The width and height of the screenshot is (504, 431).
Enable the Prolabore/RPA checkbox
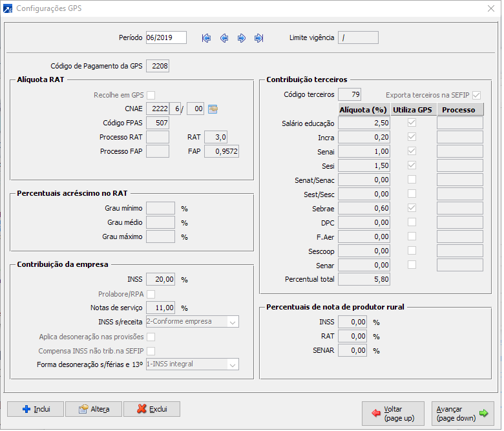click(x=151, y=294)
